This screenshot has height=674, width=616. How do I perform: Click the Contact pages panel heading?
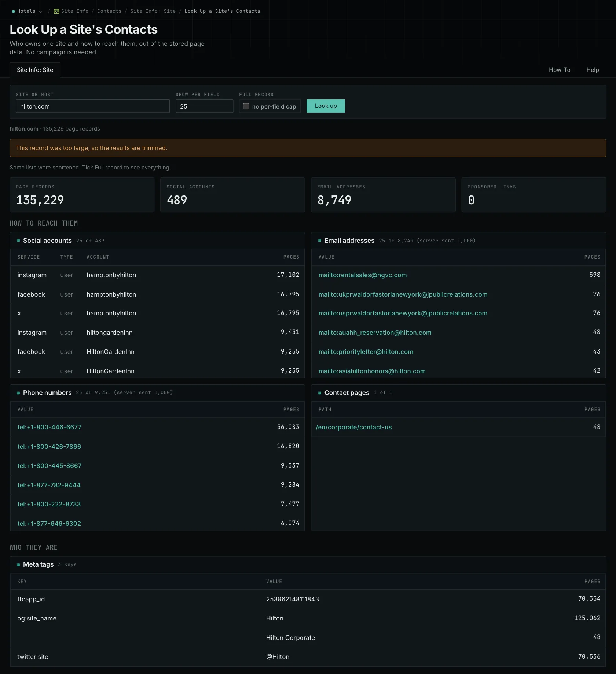(x=346, y=393)
